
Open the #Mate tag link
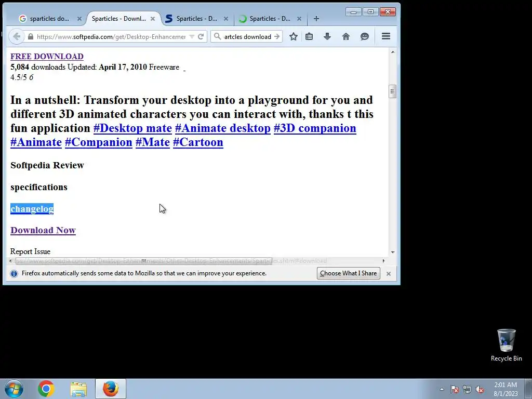(x=153, y=142)
